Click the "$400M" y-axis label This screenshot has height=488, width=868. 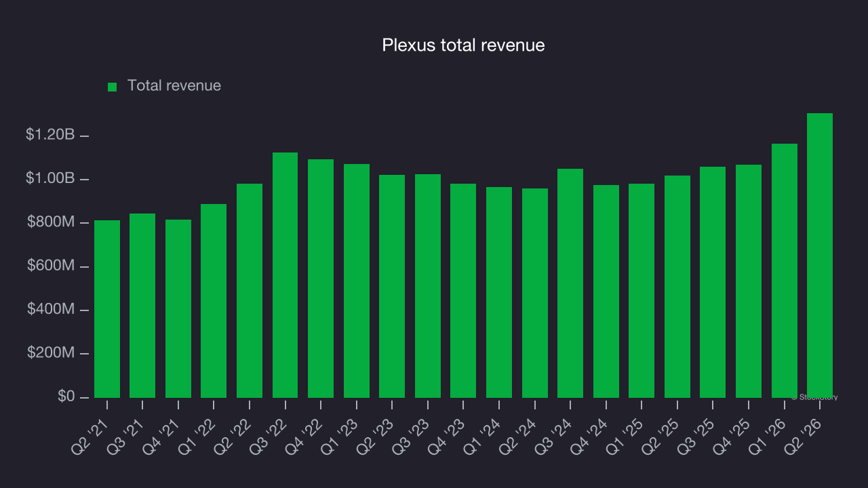point(51,309)
